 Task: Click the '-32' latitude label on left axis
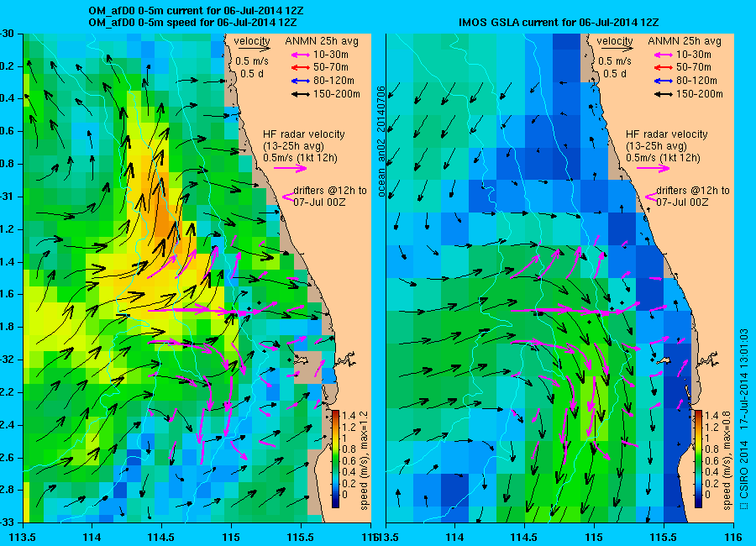point(8,360)
